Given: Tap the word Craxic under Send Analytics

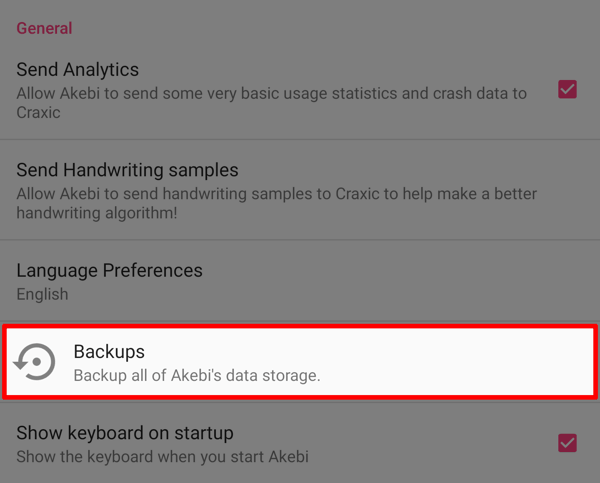Looking at the screenshot, I should pyautogui.click(x=38, y=113).
